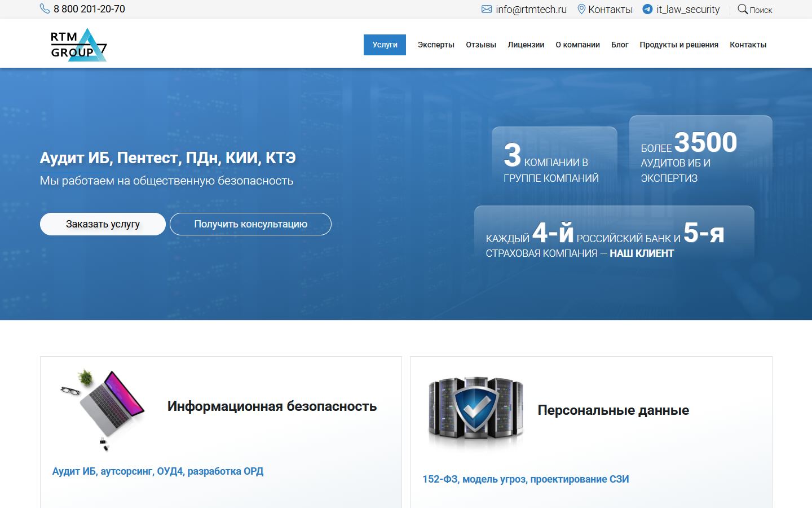This screenshot has height=508, width=812.
Task: Click the map pin location icon
Action: pyautogui.click(x=581, y=9)
